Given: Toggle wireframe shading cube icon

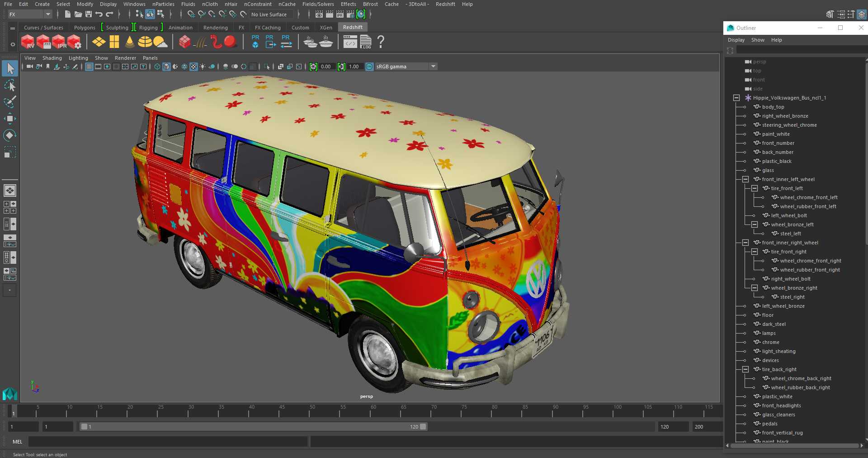Looking at the screenshot, I should coord(157,67).
